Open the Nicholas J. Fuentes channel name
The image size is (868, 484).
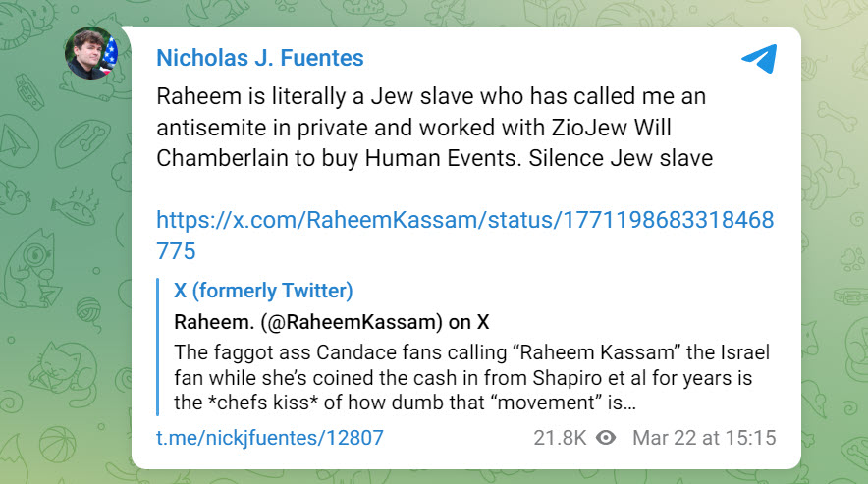tap(260, 58)
